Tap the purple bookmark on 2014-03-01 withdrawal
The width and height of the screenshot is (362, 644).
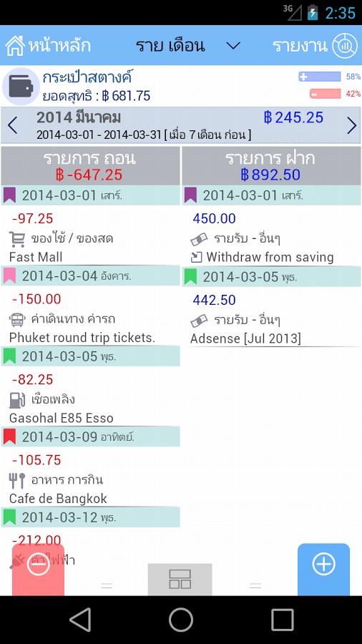point(9,195)
